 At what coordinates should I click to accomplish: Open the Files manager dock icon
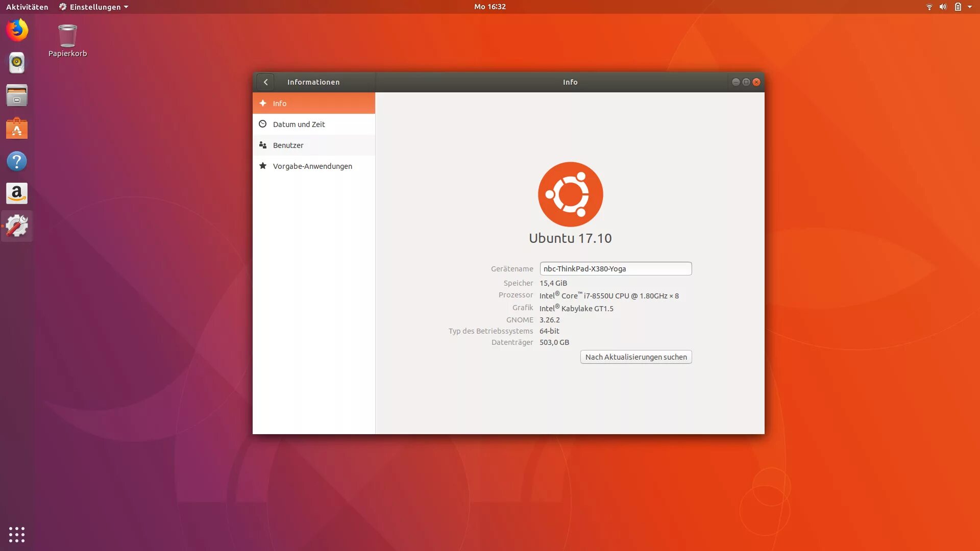(x=17, y=95)
